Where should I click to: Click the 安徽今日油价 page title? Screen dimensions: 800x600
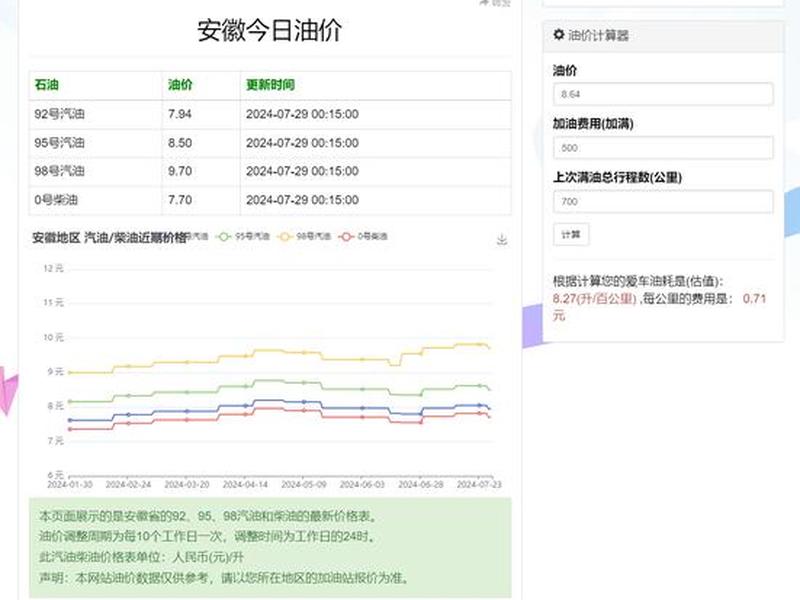click(x=269, y=30)
